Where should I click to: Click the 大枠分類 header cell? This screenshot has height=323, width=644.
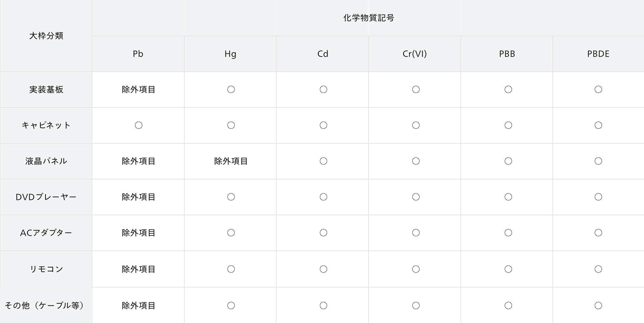pos(46,36)
